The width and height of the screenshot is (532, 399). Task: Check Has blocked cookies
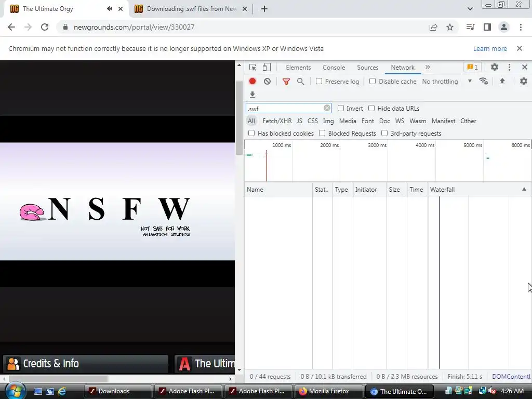(251, 133)
